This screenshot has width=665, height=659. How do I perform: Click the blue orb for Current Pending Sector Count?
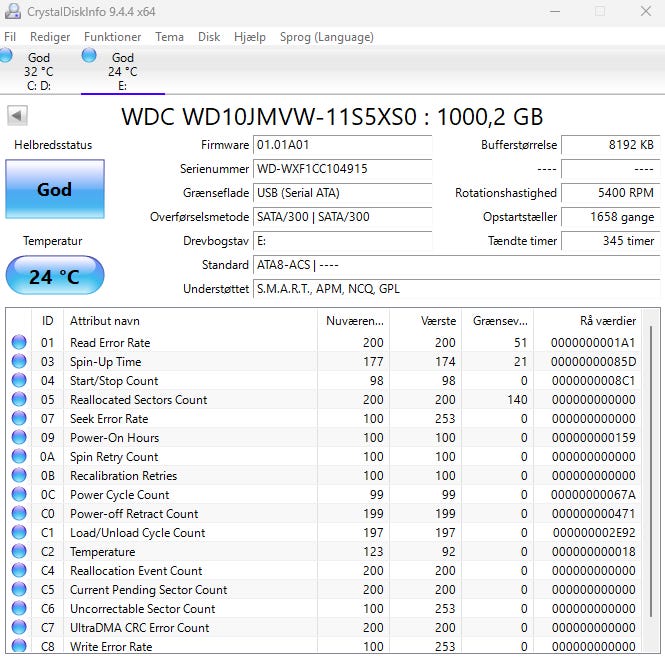pos(19,589)
